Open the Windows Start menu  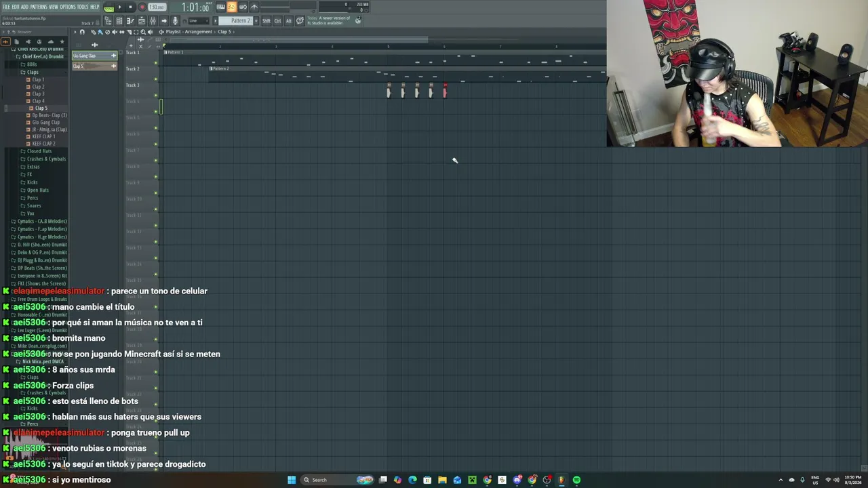292,480
